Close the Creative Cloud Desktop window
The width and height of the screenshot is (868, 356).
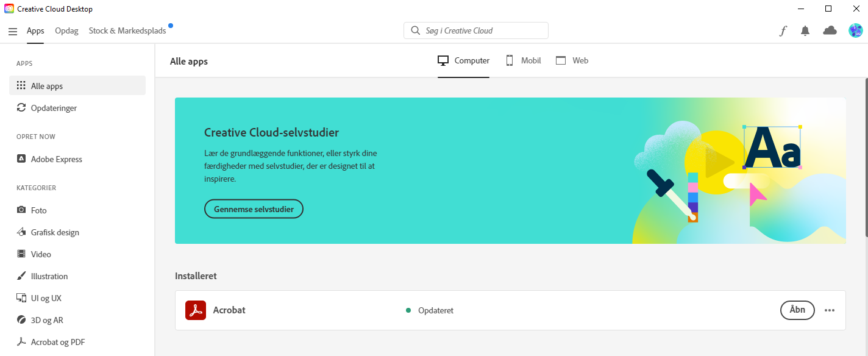[x=856, y=9]
